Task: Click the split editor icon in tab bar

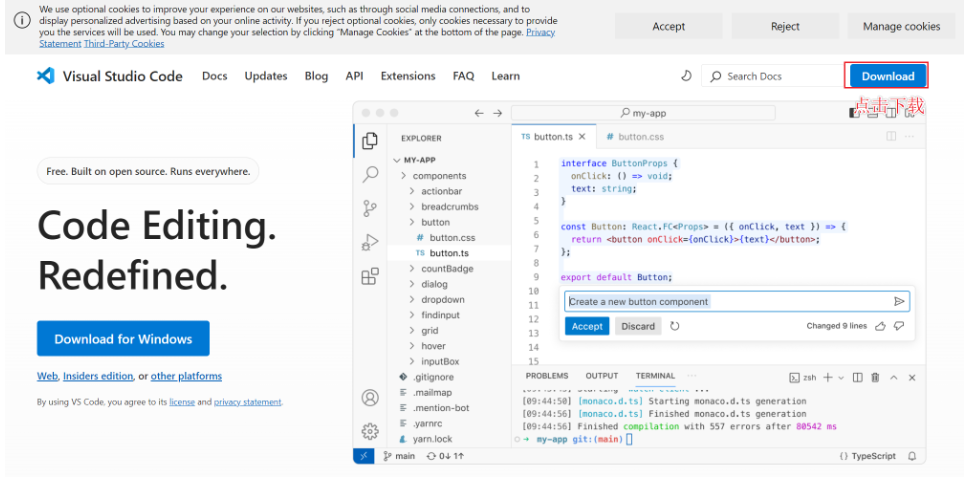Action: (x=891, y=137)
